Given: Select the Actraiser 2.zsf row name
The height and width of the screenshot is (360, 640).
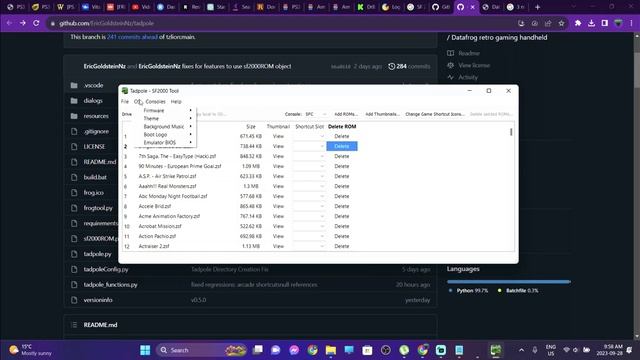Looking at the screenshot, I should [154, 246].
